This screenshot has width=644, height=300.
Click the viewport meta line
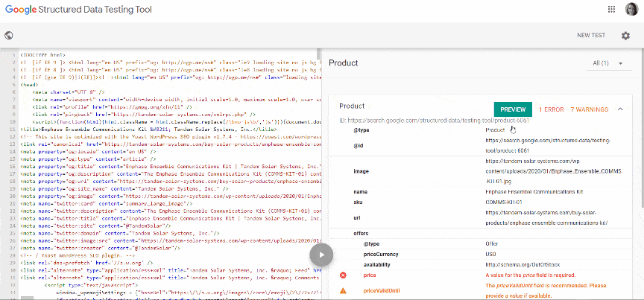pyautogui.click(x=177, y=100)
